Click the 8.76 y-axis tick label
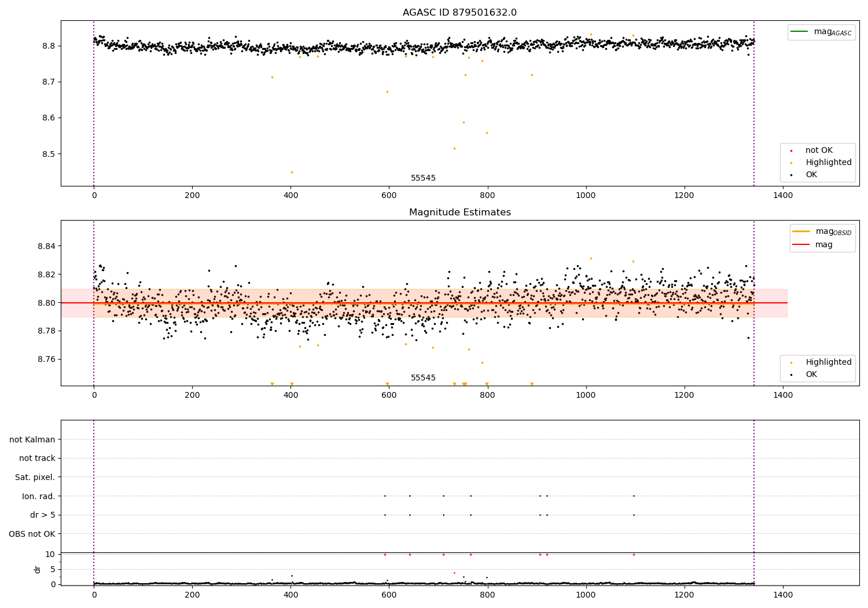Image resolution: width=868 pixels, height=608 pixels. pos(46,360)
